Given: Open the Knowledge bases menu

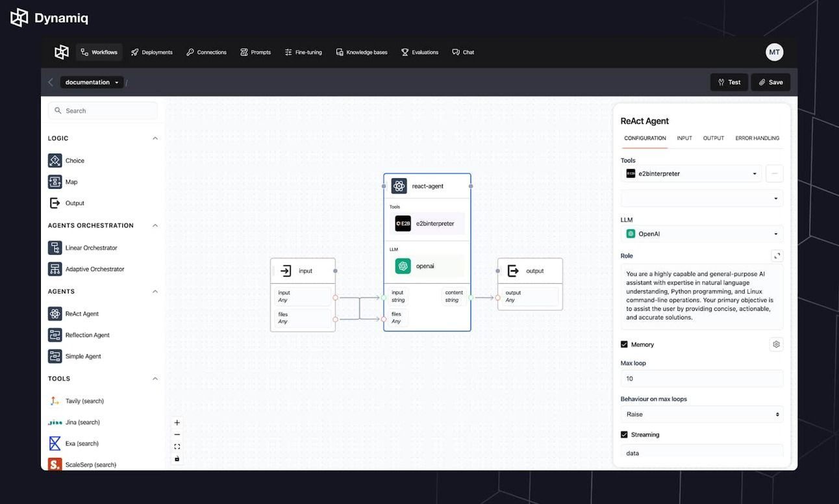Looking at the screenshot, I should [362, 52].
